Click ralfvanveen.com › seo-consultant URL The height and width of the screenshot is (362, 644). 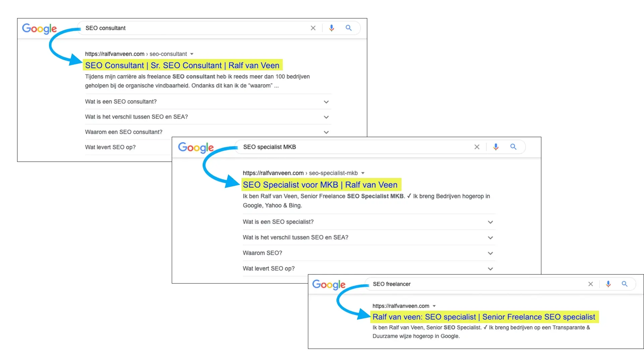click(136, 54)
